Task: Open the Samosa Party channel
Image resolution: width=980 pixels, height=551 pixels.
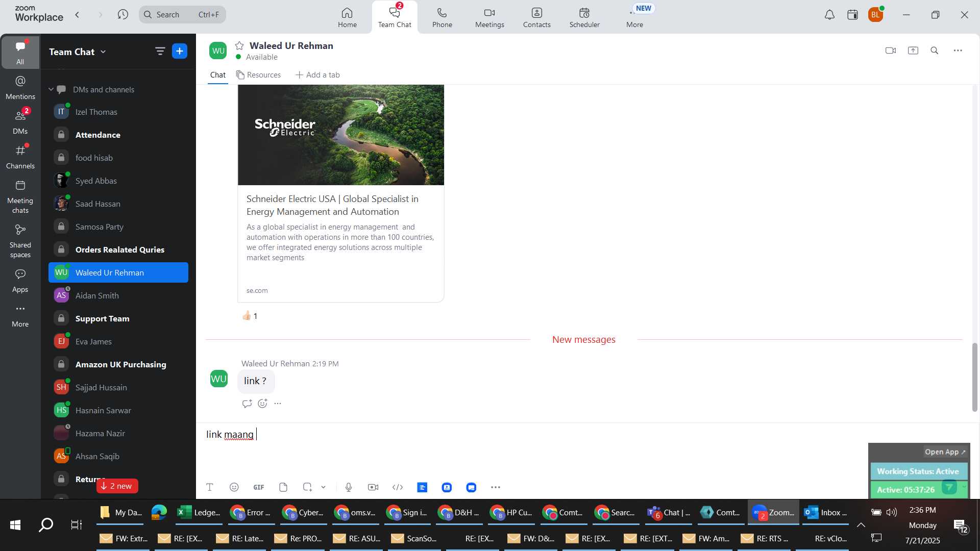Action: pyautogui.click(x=118, y=227)
